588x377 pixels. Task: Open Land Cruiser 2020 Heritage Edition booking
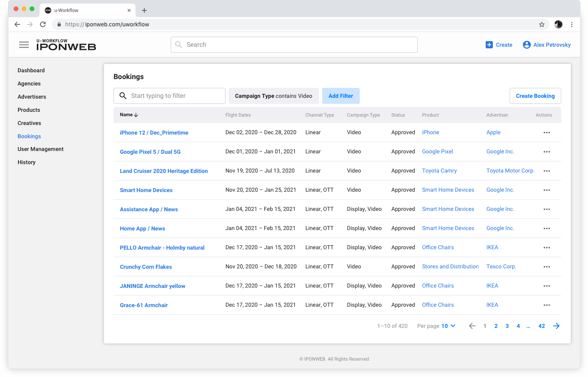[x=164, y=171]
